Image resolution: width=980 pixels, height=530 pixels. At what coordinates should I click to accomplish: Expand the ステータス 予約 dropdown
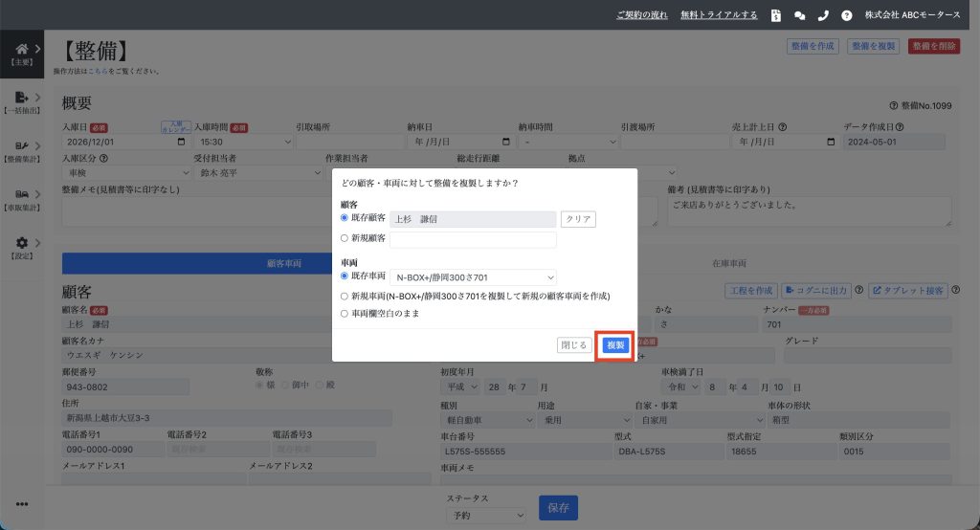pyautogui.click(x=485, y=515)
